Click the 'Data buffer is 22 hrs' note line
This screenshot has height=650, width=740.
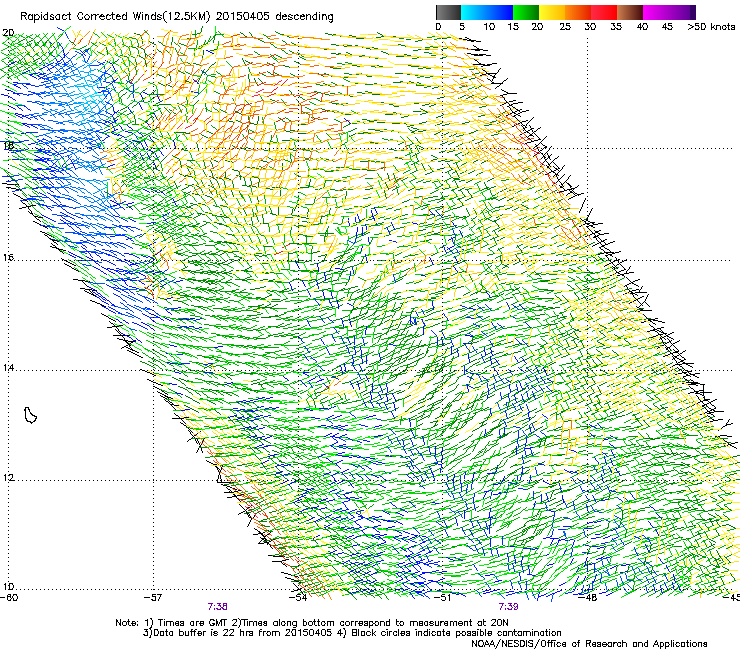tap(352, 633)
